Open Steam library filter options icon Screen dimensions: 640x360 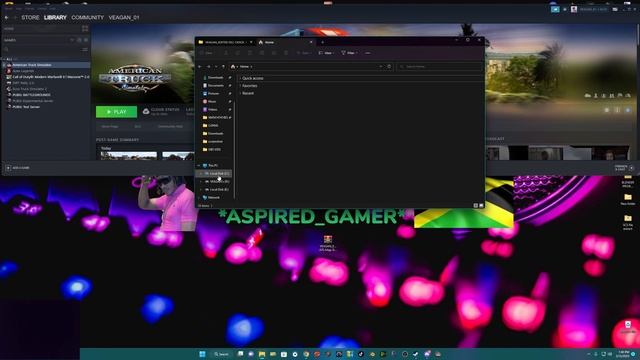click(84, 49)
